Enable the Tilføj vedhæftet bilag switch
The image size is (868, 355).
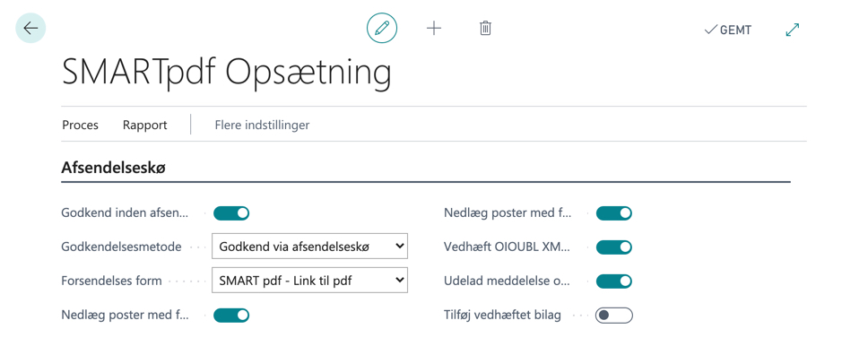click(x=614, y=316)
